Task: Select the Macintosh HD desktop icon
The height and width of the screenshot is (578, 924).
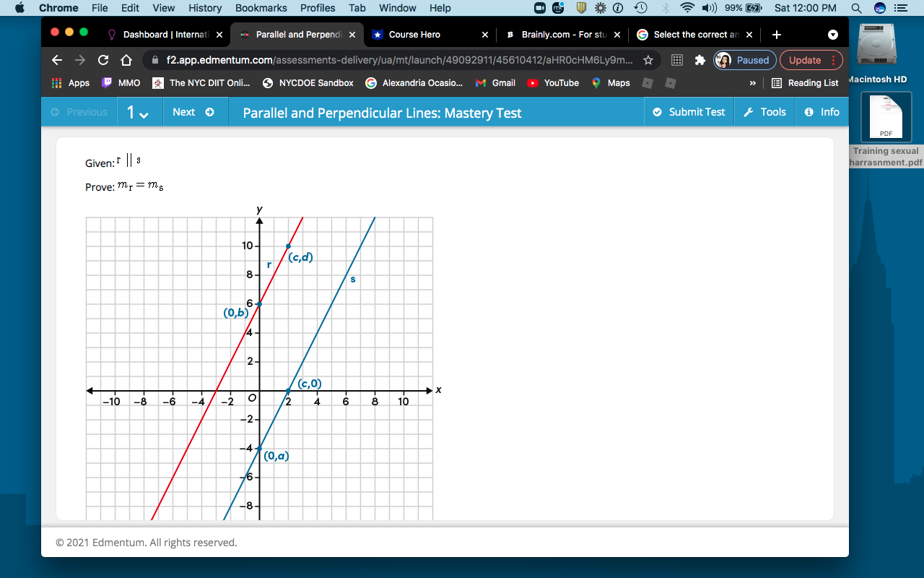Action: coord(878,53)
